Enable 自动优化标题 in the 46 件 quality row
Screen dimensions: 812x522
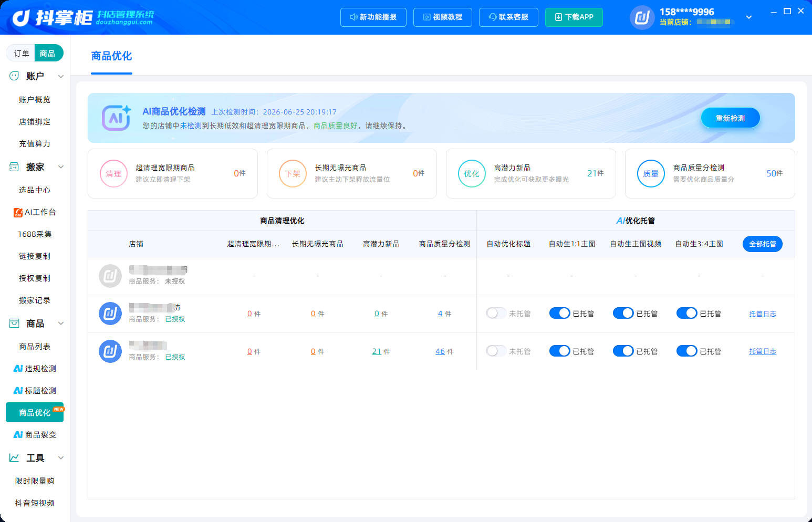point(496,351)
